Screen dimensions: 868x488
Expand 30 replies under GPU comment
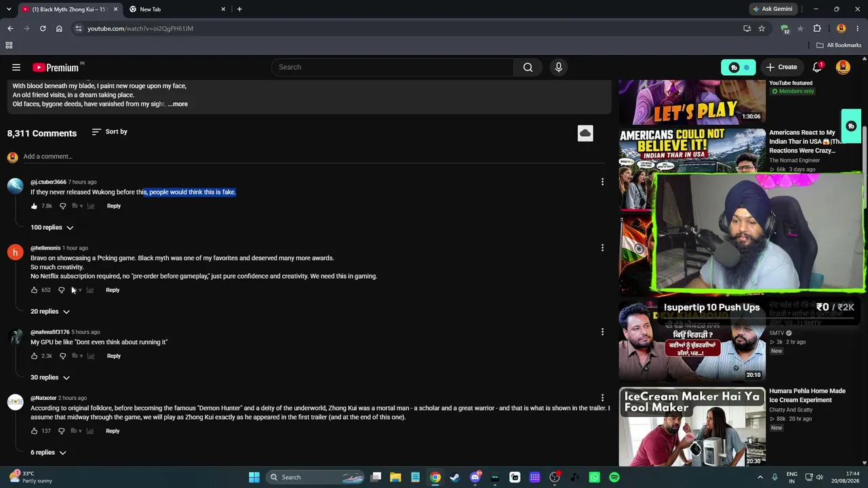[50, 378]
